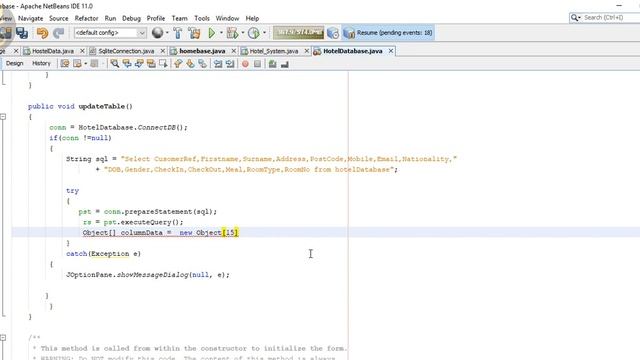Click the Save All toolbar icon
Image resolution: width=640 pixels, height=360 pixels.
22,33
